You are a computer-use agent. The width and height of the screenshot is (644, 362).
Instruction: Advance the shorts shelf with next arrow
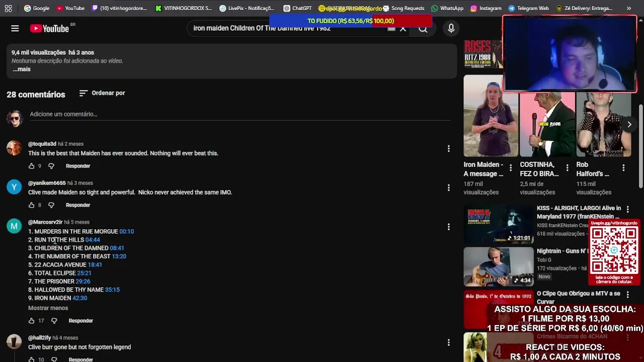(x=629, y=124)
